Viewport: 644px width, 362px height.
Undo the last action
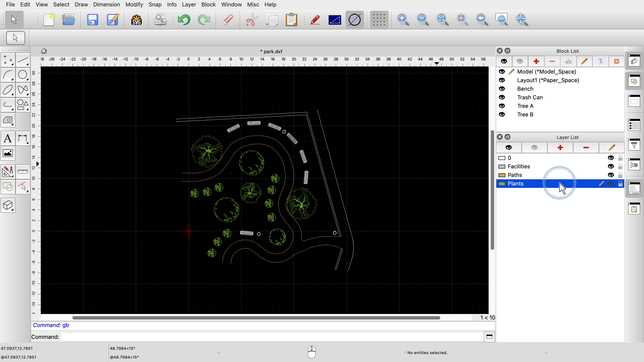click(184, 20)
